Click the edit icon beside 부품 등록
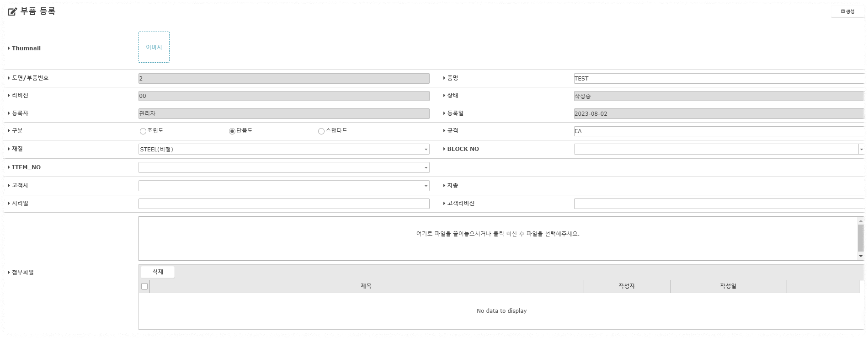Image resolution: width=868 pixels, height=338 pixels. pyautogui.click(x=12, y=11)
